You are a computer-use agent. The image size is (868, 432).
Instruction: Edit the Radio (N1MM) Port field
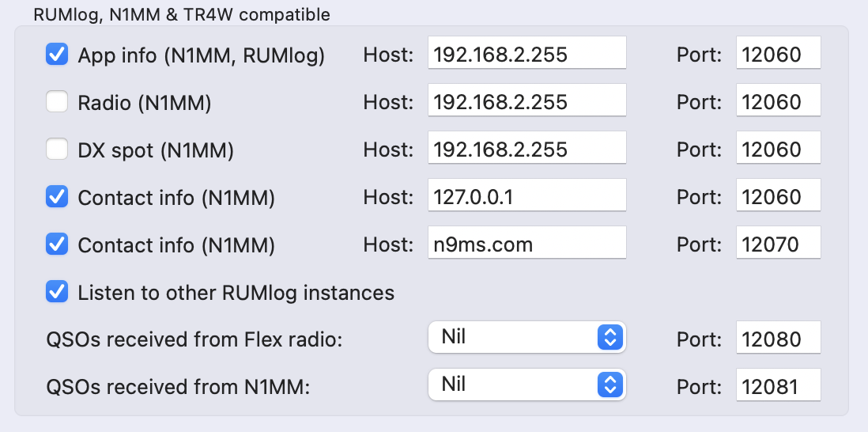coord(779,100)
